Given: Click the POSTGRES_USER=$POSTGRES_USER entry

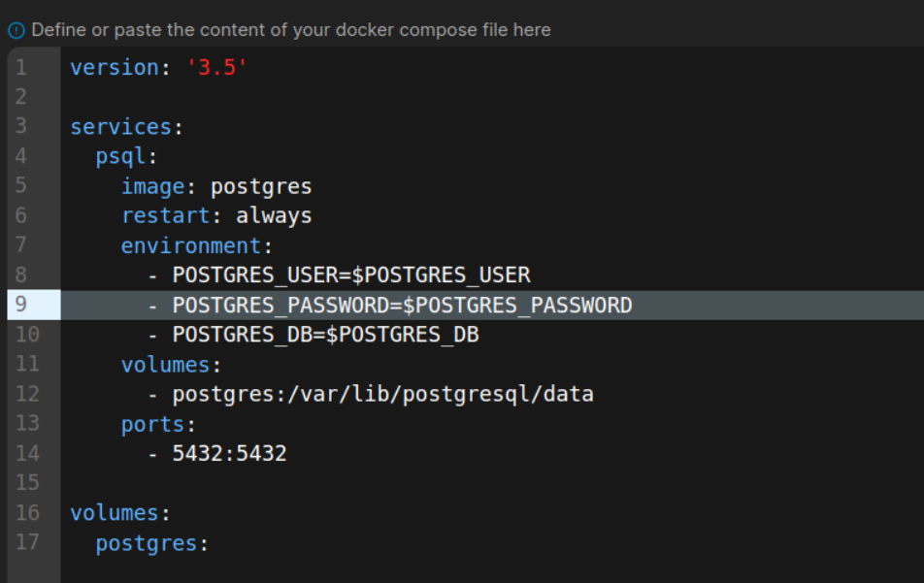Looking at the screenshot, I should coord(351,275).
